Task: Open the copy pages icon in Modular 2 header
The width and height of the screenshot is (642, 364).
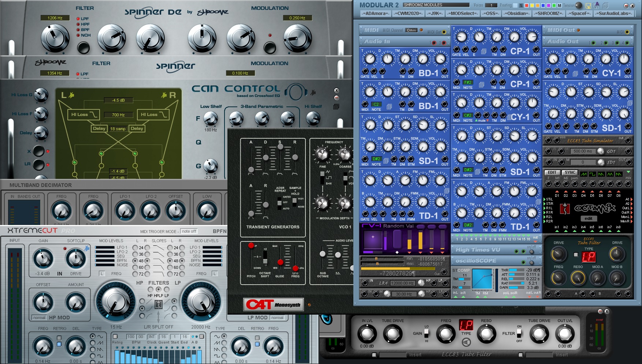Action: pyautogui.click(x=606, y=5)
